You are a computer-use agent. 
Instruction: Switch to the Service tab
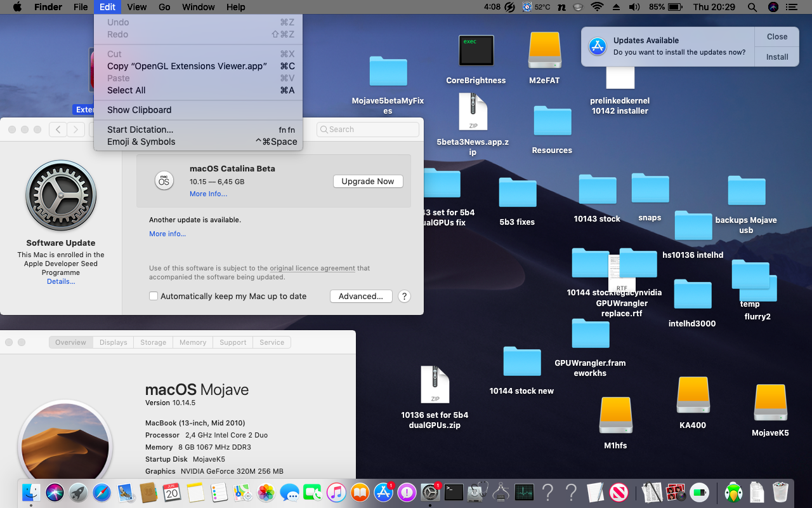point(272,342)
